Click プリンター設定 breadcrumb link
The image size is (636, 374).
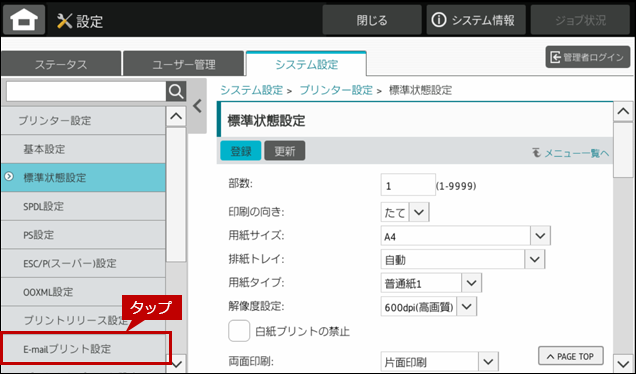click(336, 90)
